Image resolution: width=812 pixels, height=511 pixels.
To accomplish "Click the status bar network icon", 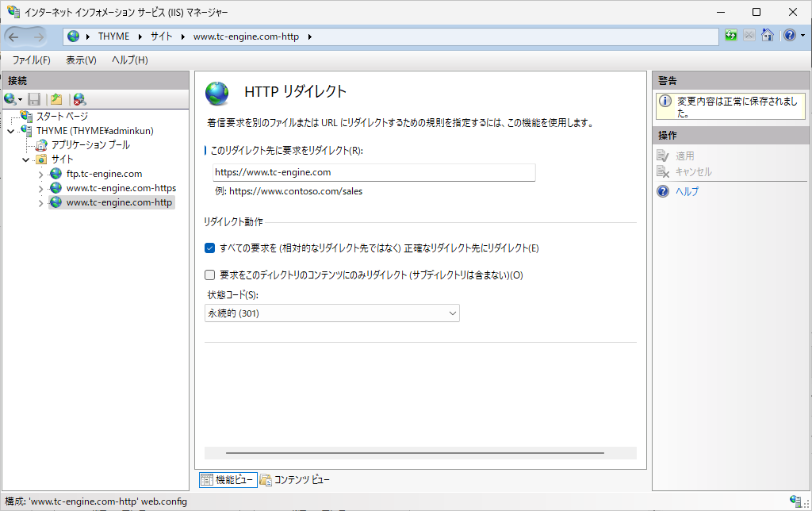I will [795, 500].
